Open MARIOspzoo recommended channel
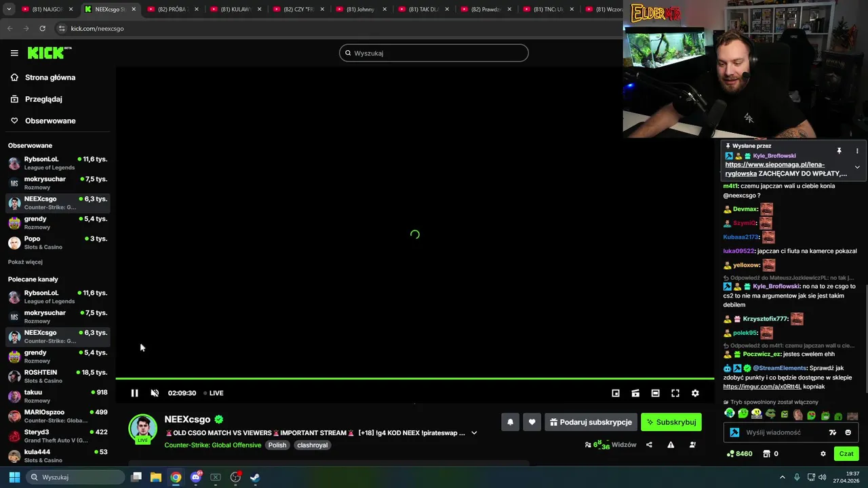The width and height of the screenshot is (868, 488). coord(58,415)
